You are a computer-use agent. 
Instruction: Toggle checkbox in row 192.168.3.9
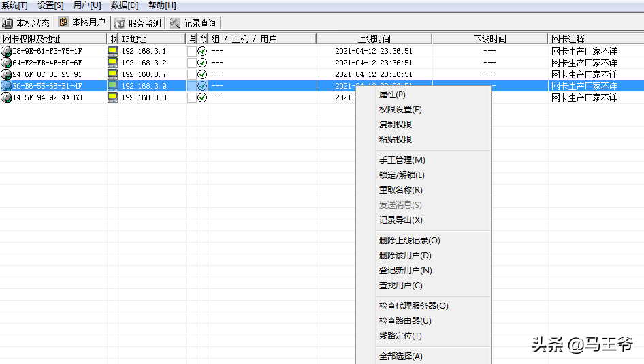tap(191, 86)
